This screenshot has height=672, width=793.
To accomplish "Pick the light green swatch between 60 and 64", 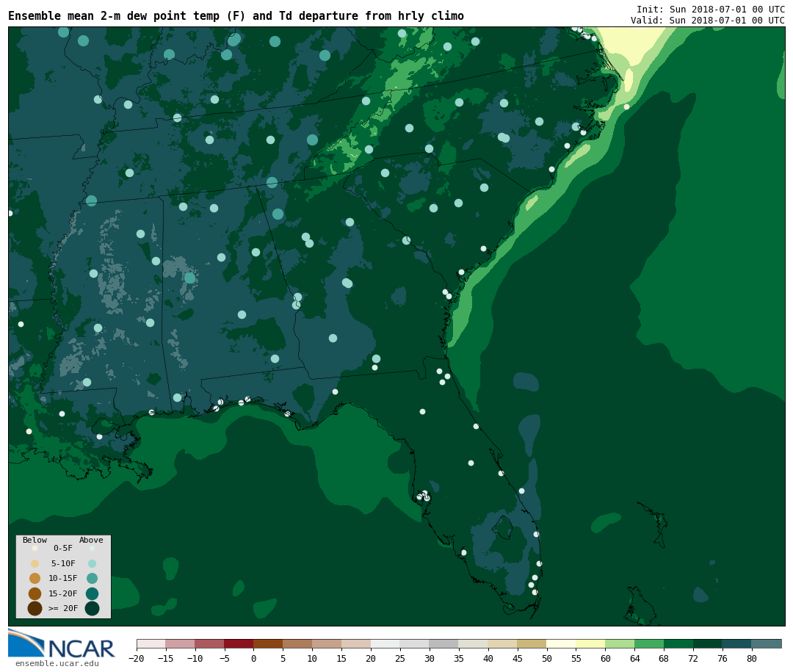I will 620,643.
